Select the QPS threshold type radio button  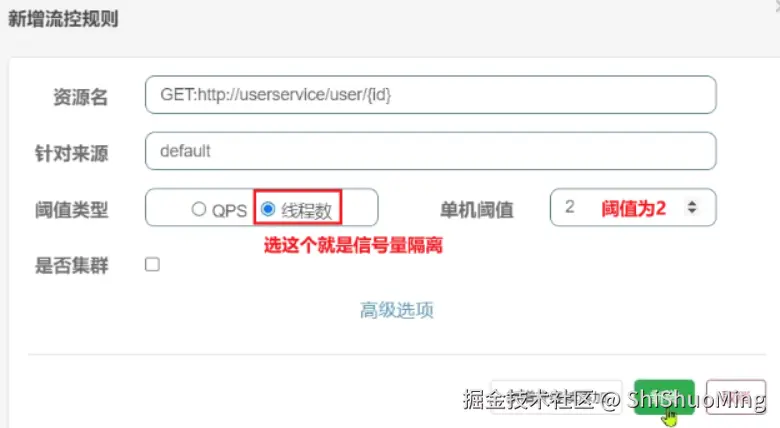point(198,209)
